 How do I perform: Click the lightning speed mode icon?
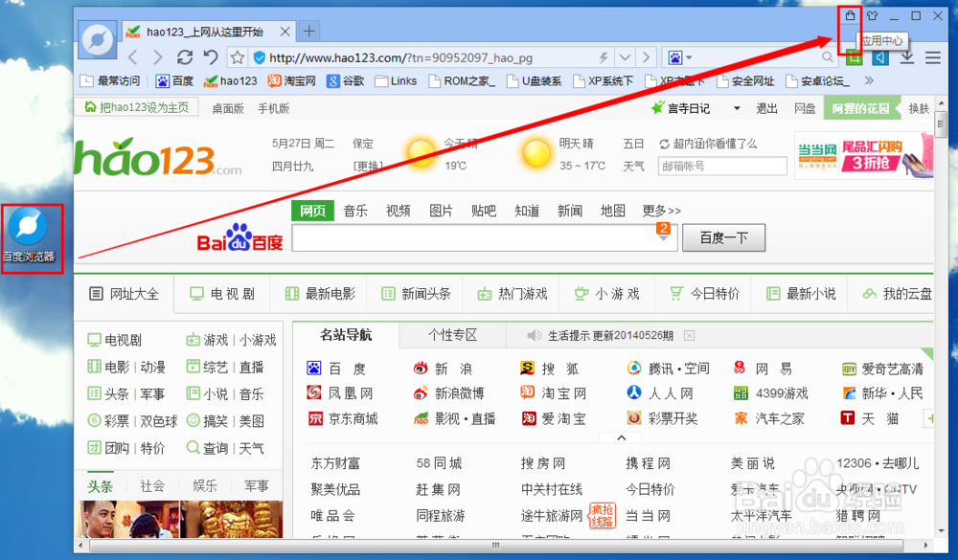604,57
